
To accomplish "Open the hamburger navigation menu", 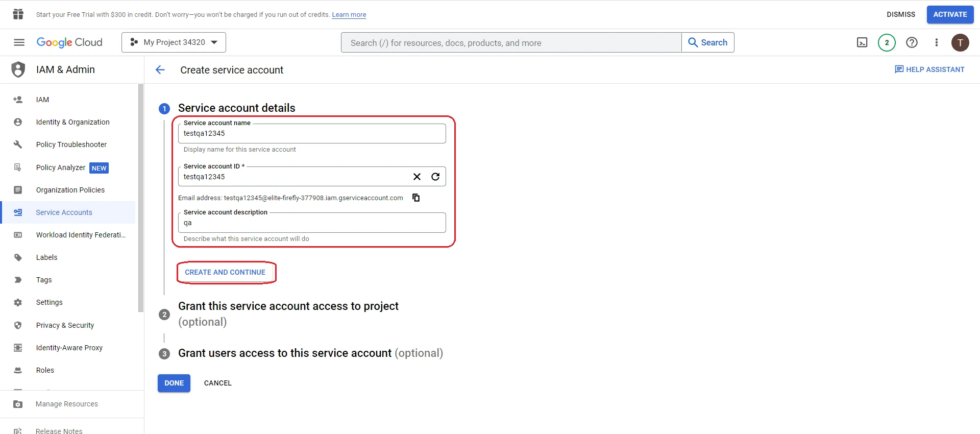I will 19,42.
